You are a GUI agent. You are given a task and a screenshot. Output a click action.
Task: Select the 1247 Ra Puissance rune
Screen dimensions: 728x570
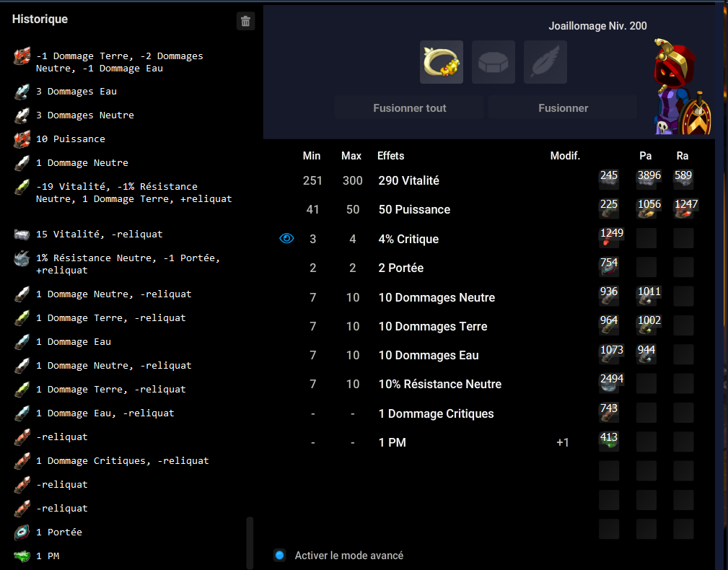(x=685, y=209)
